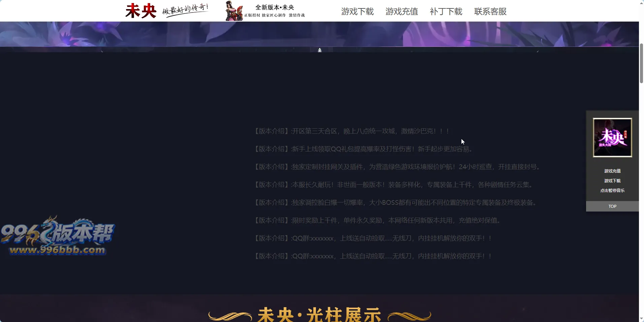644x322 pixels.
Task: Click the vertical scrollbar thumb
Action: (x=641, y=63)
